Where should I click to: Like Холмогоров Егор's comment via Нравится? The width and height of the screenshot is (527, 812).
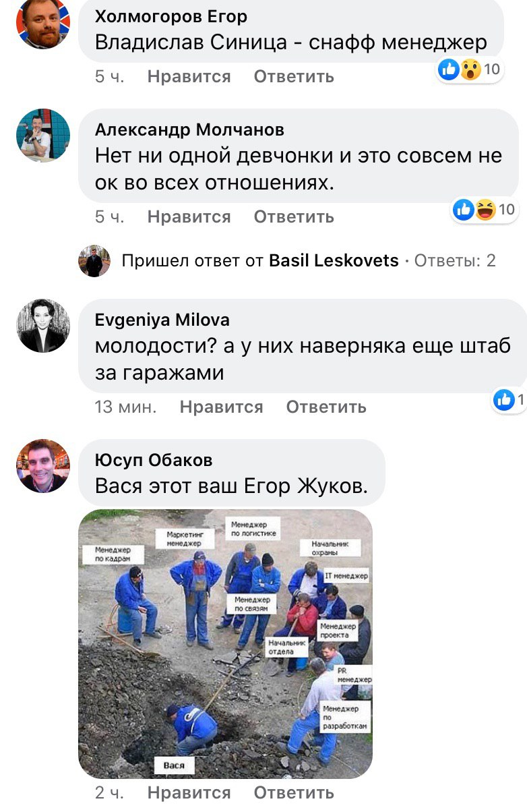click(x=189, y=77)
